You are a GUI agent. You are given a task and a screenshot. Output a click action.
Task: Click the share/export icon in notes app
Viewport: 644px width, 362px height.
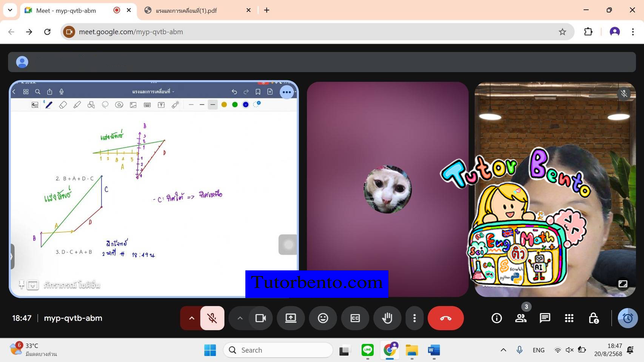pyautogui.click(x=49, y=92)
